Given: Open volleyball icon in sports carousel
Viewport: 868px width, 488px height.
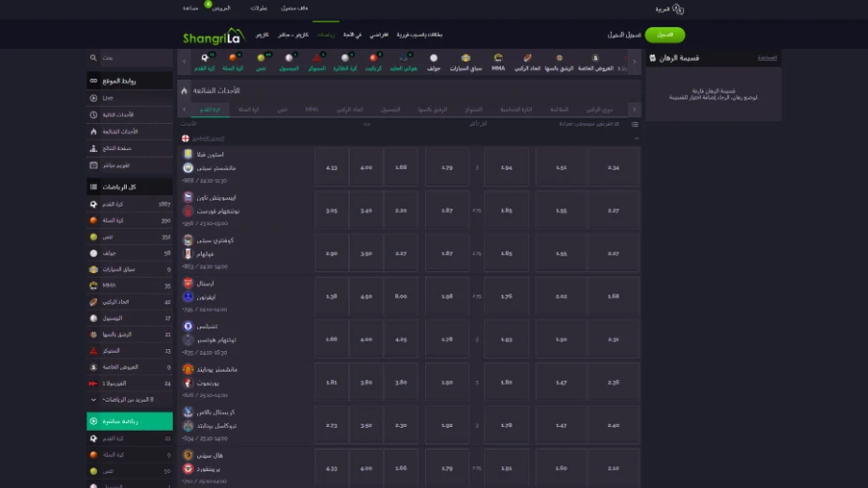Looking at the screenshot, I should (345, 58).
